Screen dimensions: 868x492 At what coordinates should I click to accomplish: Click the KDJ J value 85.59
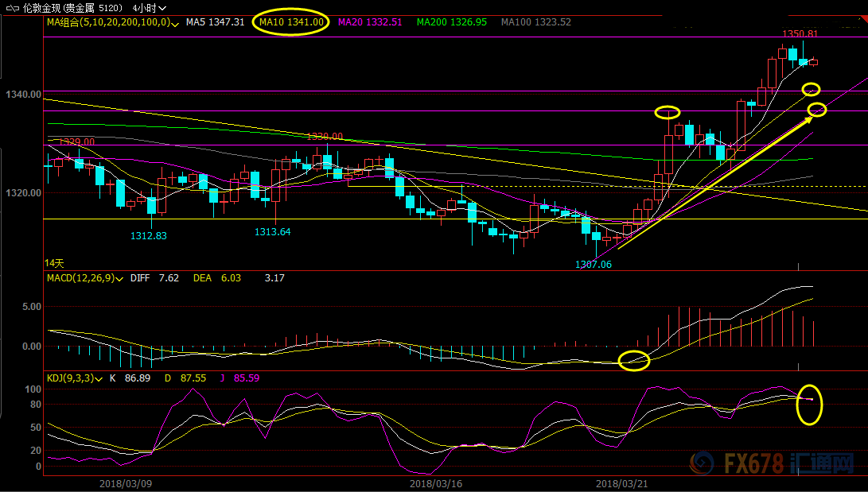tap(247, 378)
